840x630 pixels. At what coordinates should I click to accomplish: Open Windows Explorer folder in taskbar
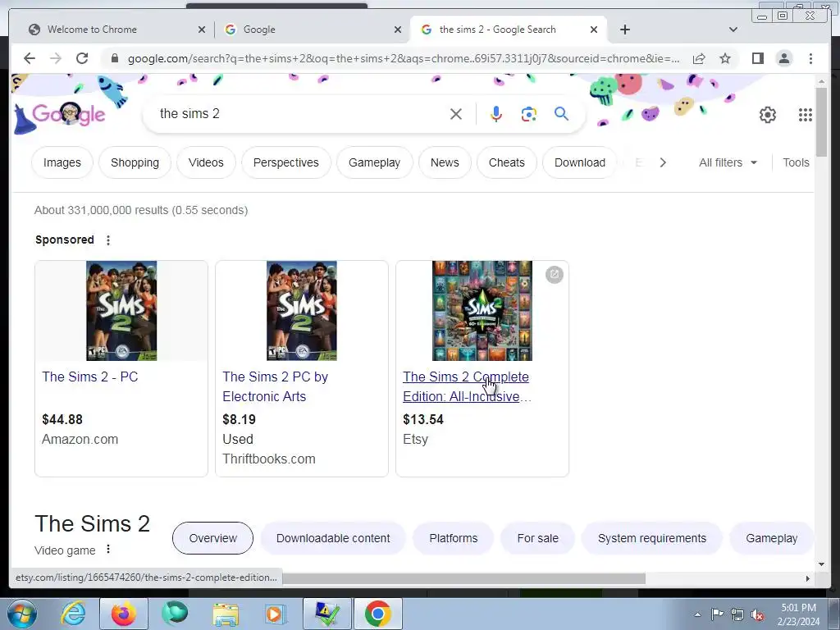coord(226,614)
